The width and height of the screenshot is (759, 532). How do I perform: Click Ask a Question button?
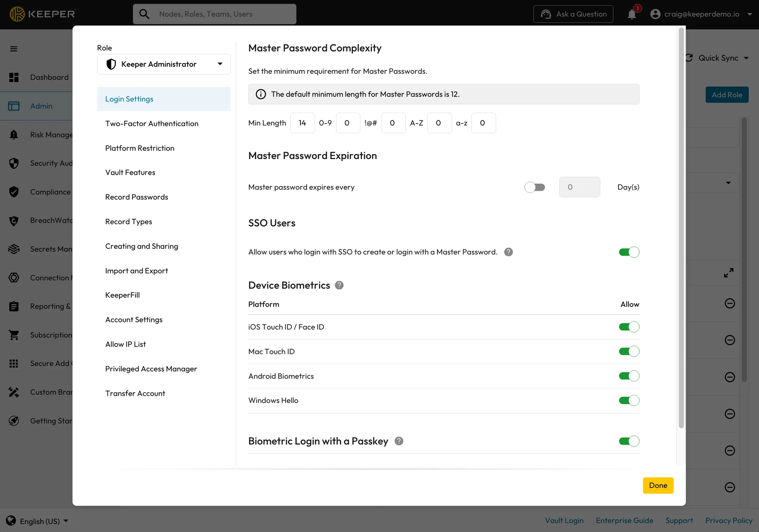573,14
